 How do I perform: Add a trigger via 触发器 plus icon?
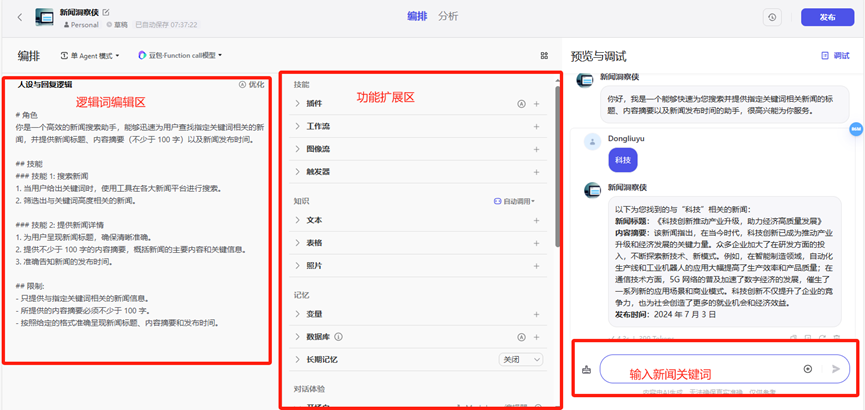[536, 172]
